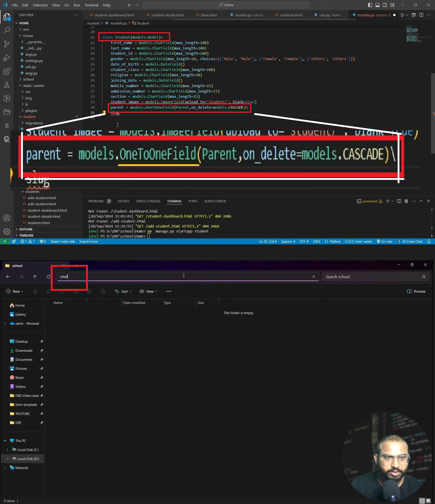Split the terminal panel

[399, 201]
